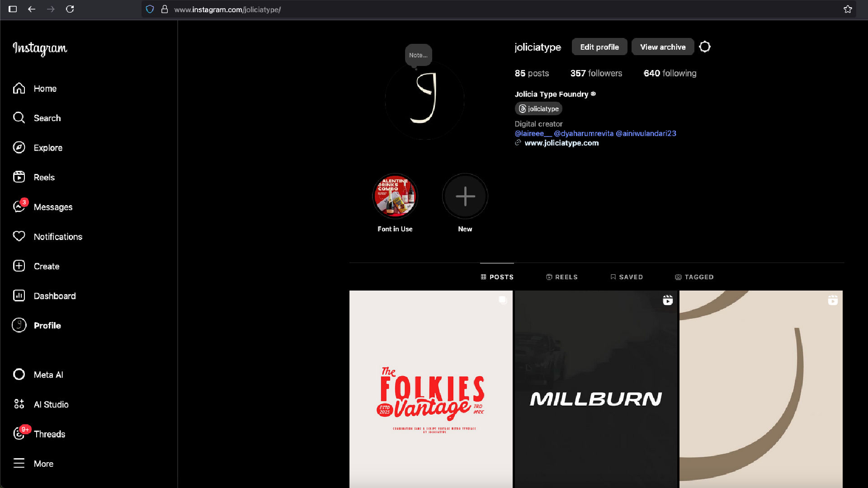
Task: Open the Explore compass icon
Action: tap(19, 147)
